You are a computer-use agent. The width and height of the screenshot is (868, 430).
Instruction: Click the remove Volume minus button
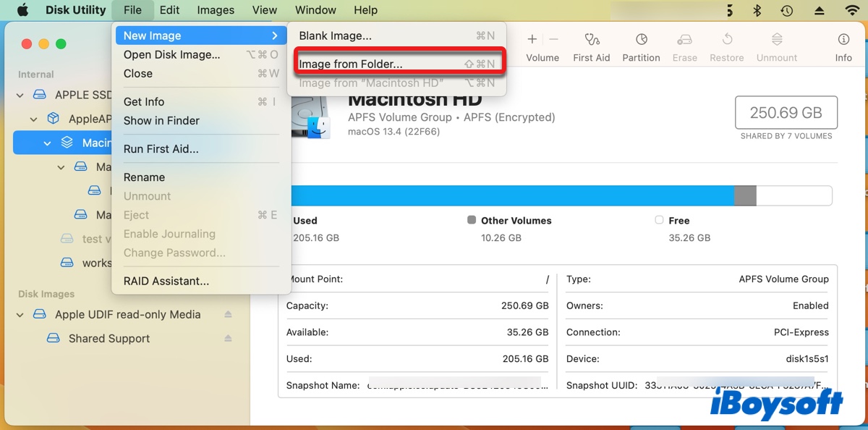coord(553,38)
